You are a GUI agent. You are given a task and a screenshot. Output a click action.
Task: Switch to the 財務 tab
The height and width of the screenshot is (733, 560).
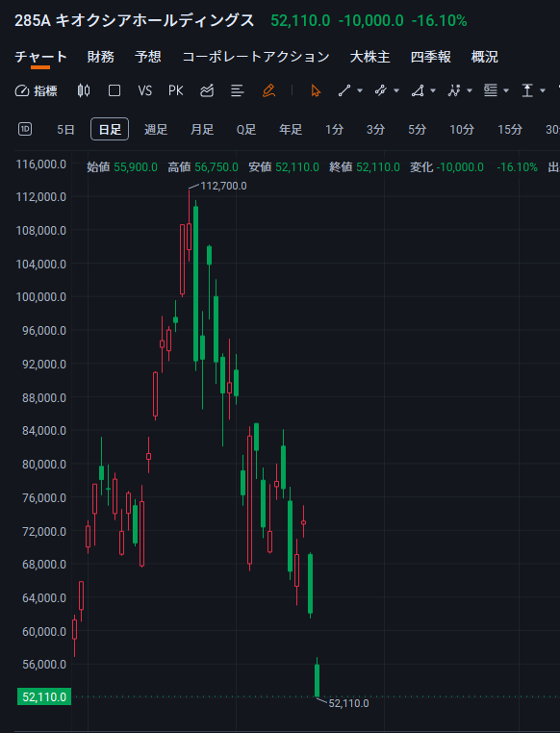(x=100, y=57)
